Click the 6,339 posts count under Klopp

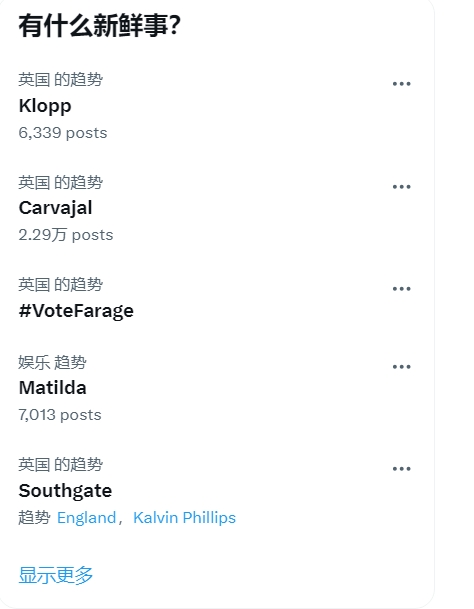coord(63,133)
